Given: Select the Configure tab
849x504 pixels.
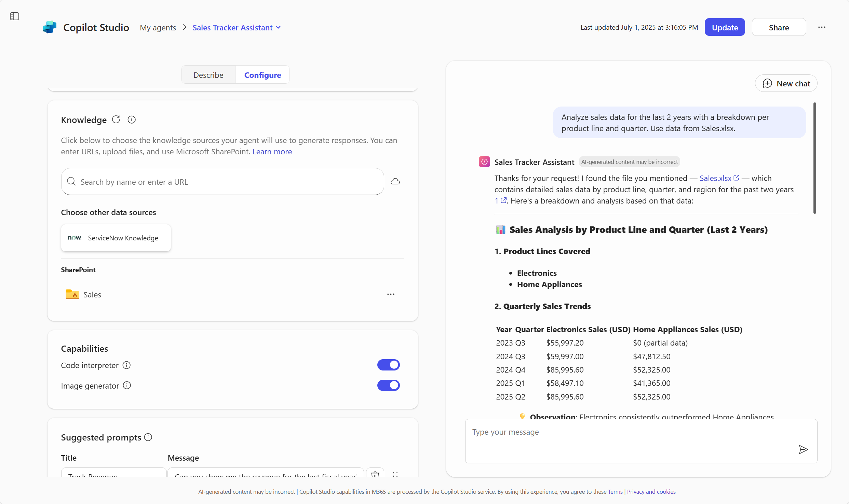Looking at the screenshot, I should pyautogui.click(x=262, y=75).
